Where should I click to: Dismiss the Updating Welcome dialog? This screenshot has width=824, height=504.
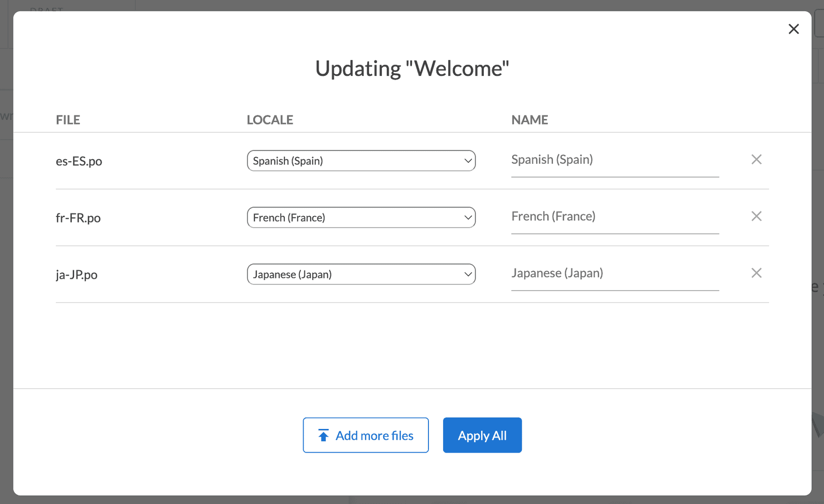click(793, 29)
